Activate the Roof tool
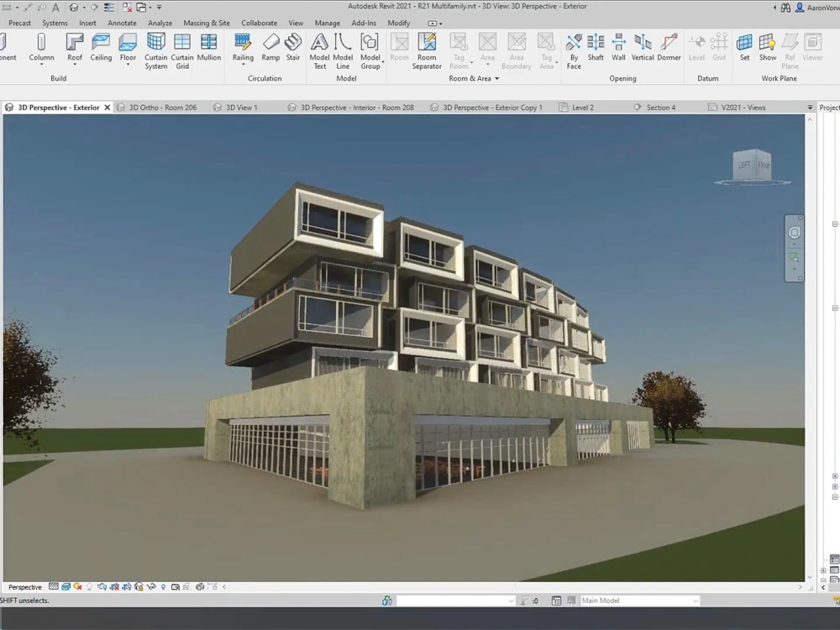This screenshot has height=630, width=840. point(74,46)
